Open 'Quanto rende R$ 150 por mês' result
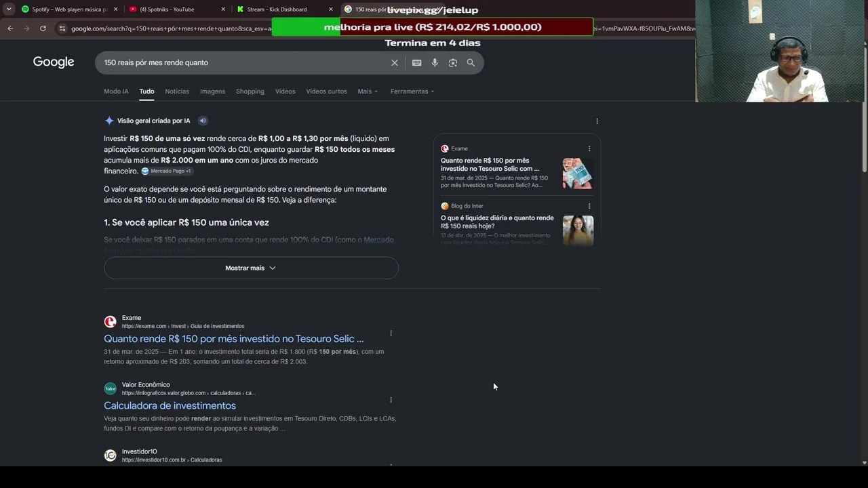The width and height of the screenshot is (868, 488). click(x=234, y=339)
